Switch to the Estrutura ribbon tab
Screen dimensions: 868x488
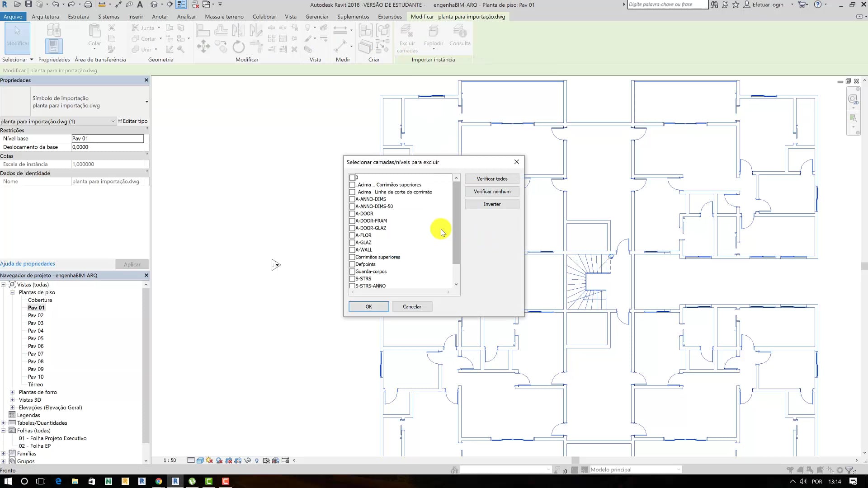[x=79, y=17]
